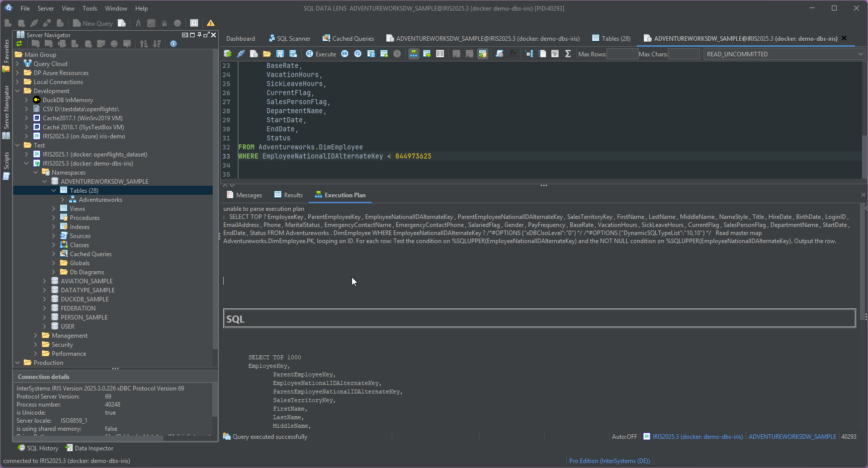The height and width of the screenshot is (468, 868).
Task: Click the fast-forward execute icon after Execute
Action: click(x=345, y=54)
